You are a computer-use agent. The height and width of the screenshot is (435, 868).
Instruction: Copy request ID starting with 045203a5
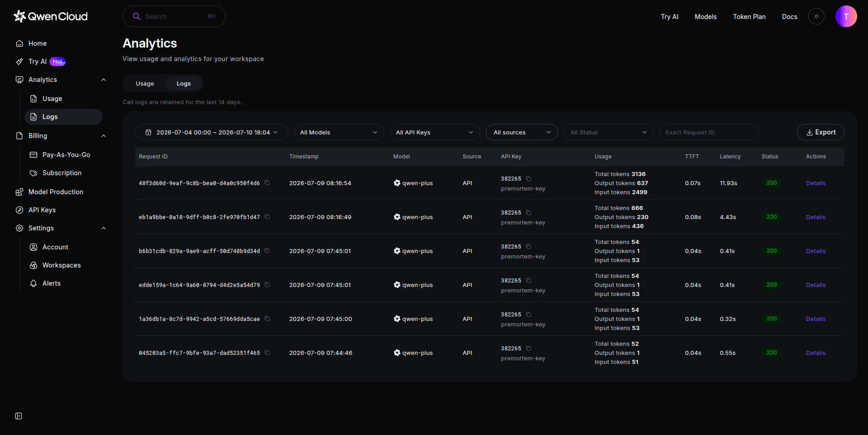pos(267,353)
